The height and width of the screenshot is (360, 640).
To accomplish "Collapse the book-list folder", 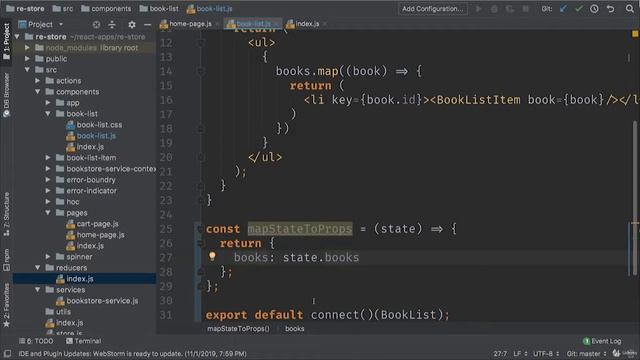I will point(48,114).
